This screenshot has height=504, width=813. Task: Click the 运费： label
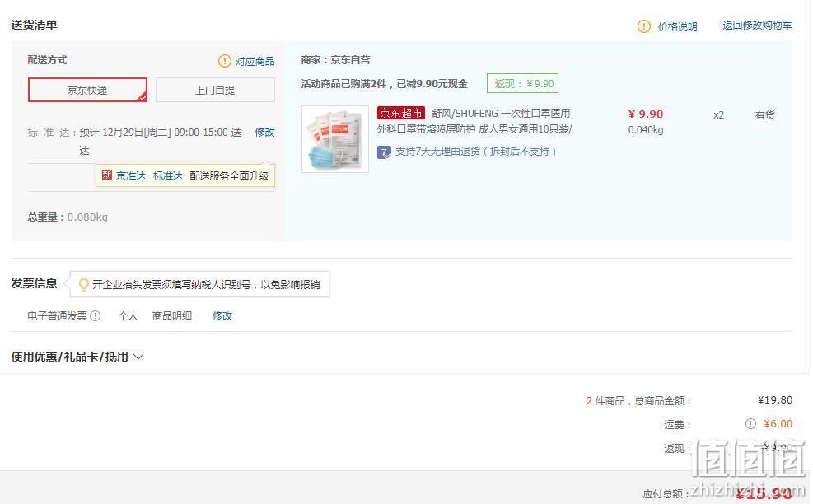click(x=678, y=425)
